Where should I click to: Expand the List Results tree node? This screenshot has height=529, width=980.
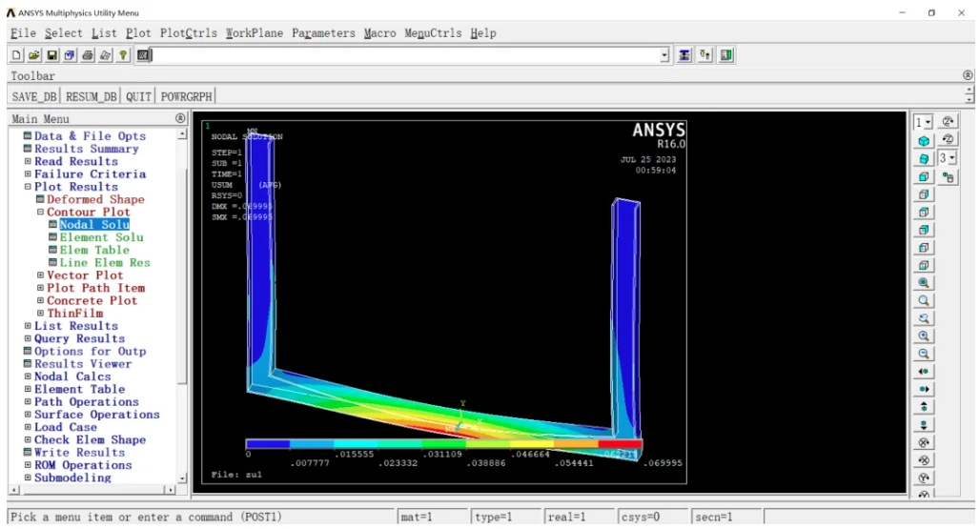(28, 325)
